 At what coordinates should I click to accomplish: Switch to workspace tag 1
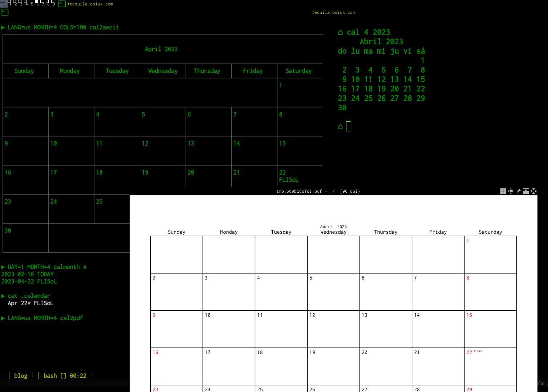[x=9, y=4]
